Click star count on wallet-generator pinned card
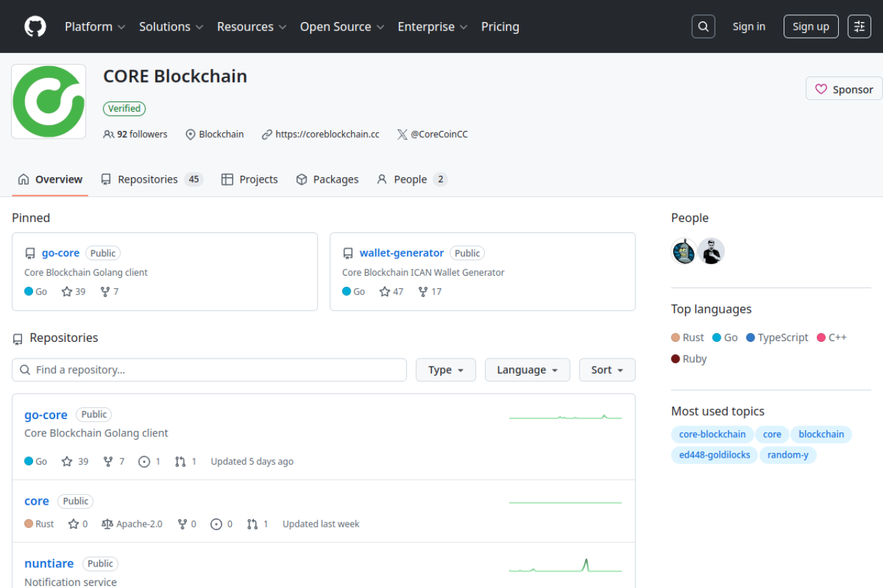Screen dimensions: 883x588 click(x=391, y=292)
